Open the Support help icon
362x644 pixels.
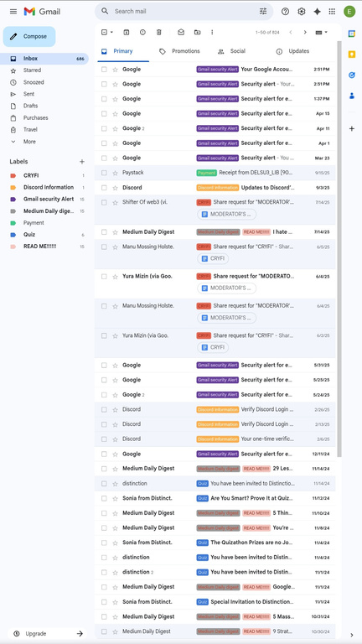click(285, 12)
